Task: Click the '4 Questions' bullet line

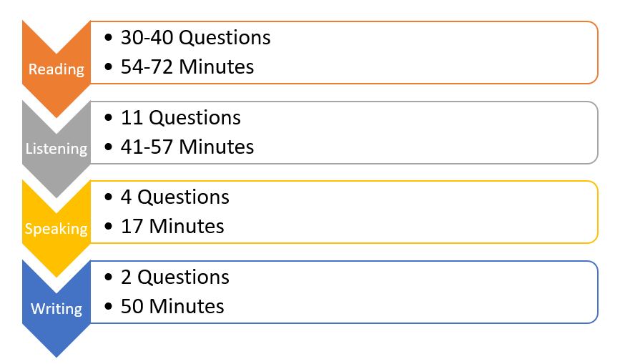Action: (167, 197)
